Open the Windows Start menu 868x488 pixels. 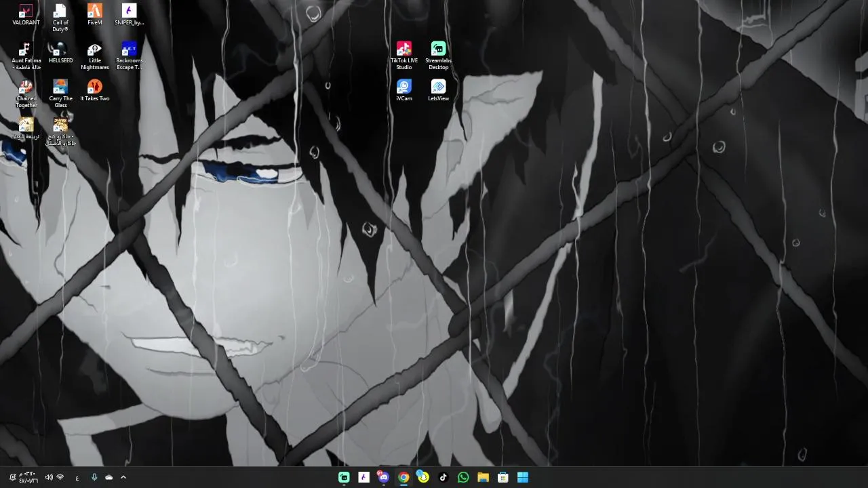(x=523, y=477)
